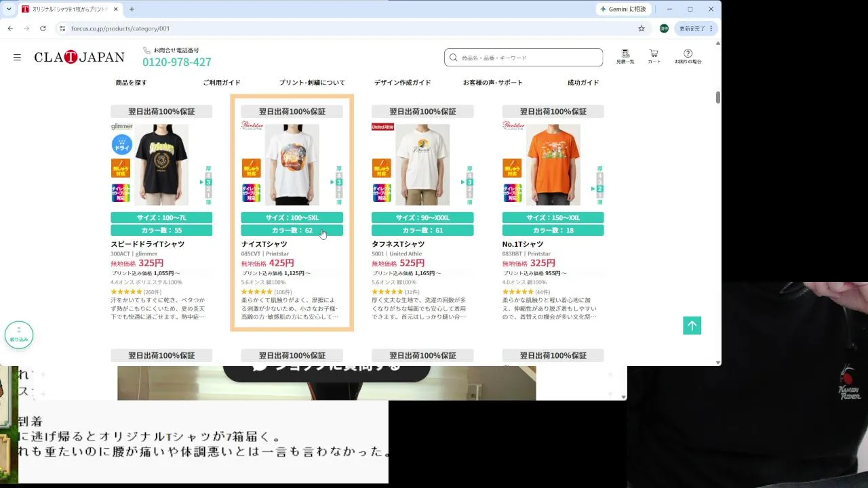Click the product search input field
868x488 pixels.
point(524,58)
